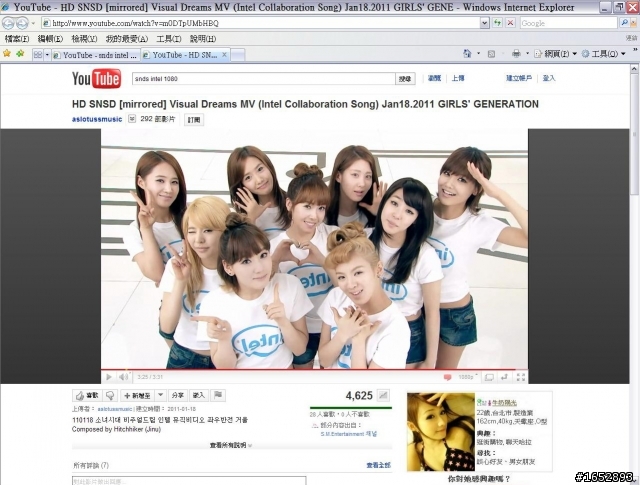This screenshot has width=640, height=485.
Task: Click the add-to (新增至) button
Action: (138, 395)
